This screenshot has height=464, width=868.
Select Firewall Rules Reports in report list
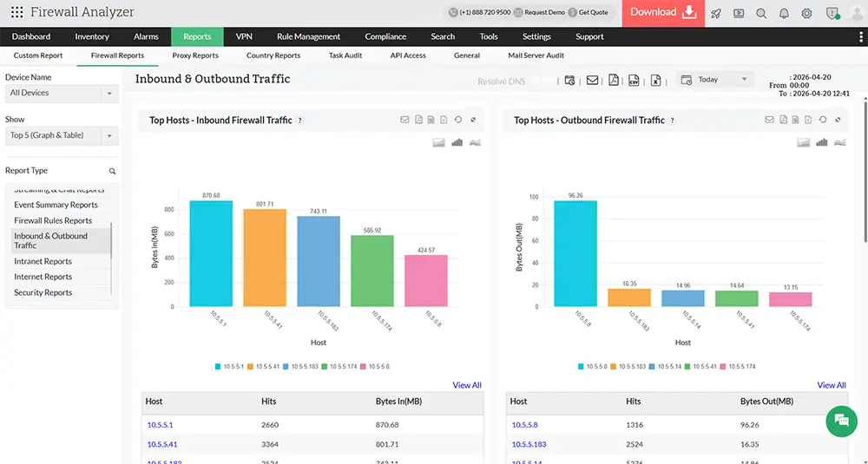click(53, 220)
